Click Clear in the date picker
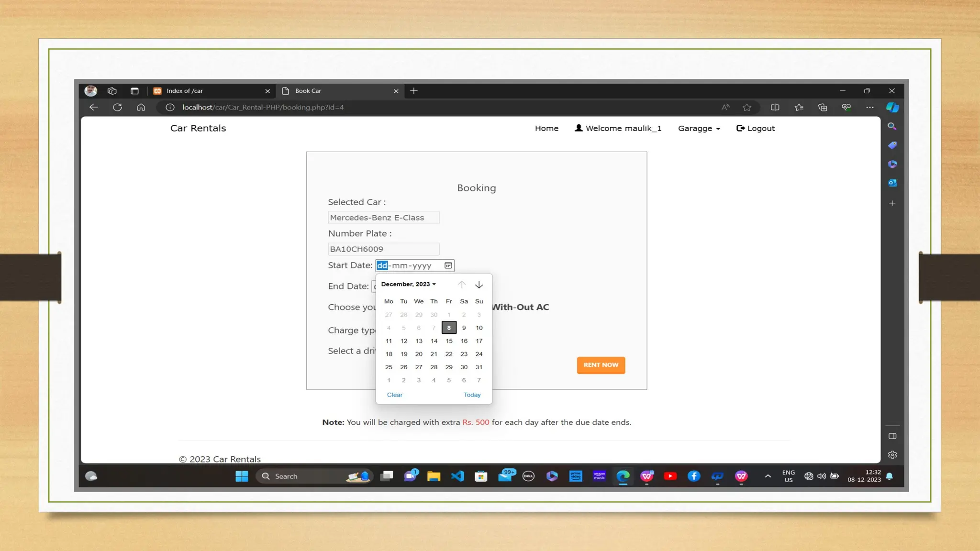 pyautogui.click(x=394, y=395)
